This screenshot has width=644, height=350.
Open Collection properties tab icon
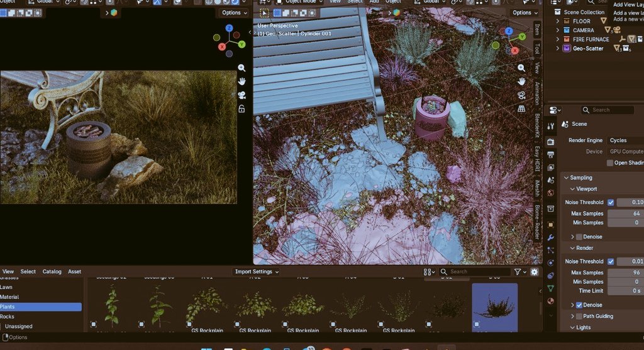tap(551, 209)
